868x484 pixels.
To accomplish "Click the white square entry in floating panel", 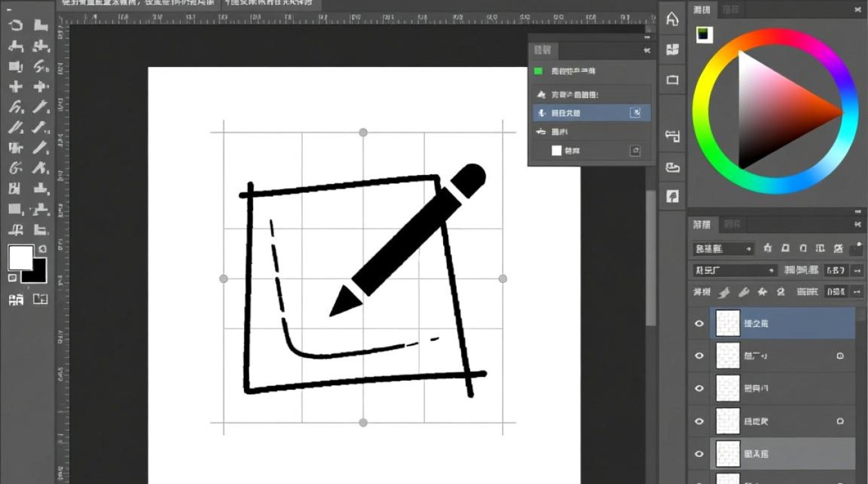I will click(557, 151).
